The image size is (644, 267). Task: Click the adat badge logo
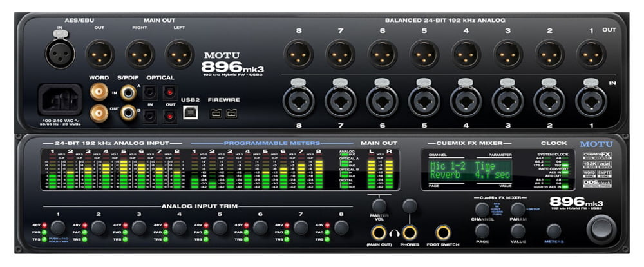[605, 164]
